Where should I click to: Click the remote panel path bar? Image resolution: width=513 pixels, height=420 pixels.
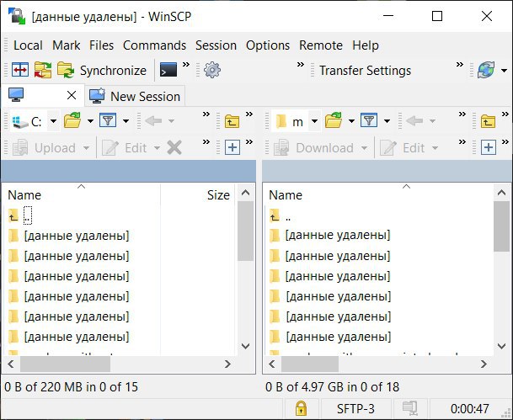click(387, 171)
